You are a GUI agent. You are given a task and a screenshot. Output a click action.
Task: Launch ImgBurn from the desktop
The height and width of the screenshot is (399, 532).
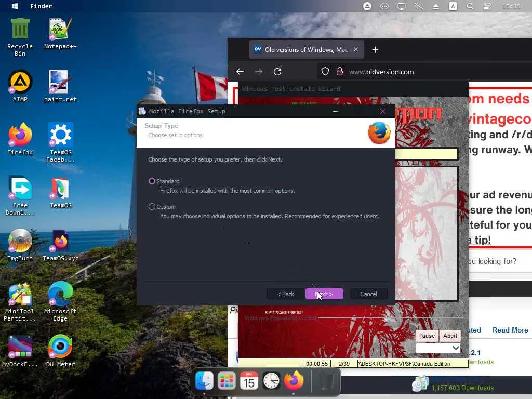point(20,245)
